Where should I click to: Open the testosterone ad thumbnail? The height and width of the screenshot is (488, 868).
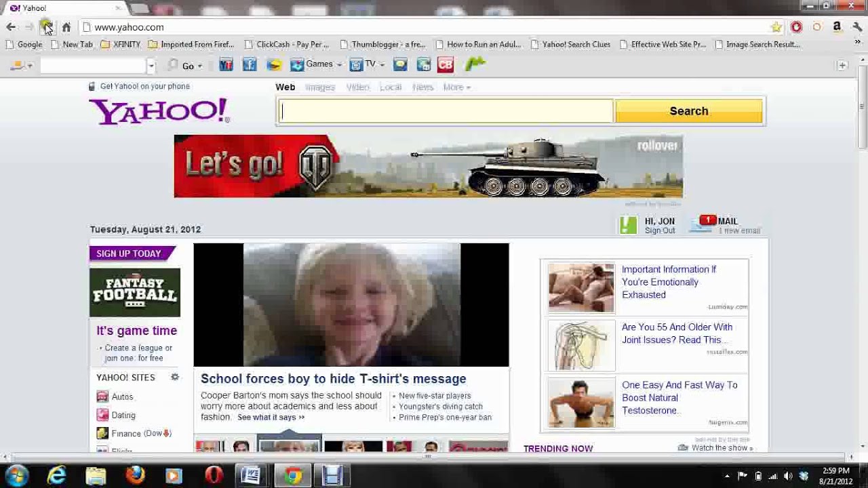pos(581,403)
